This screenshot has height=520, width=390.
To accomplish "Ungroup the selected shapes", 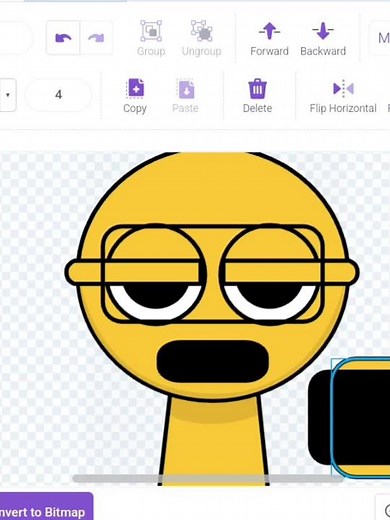I will click(x=202, y=38).
